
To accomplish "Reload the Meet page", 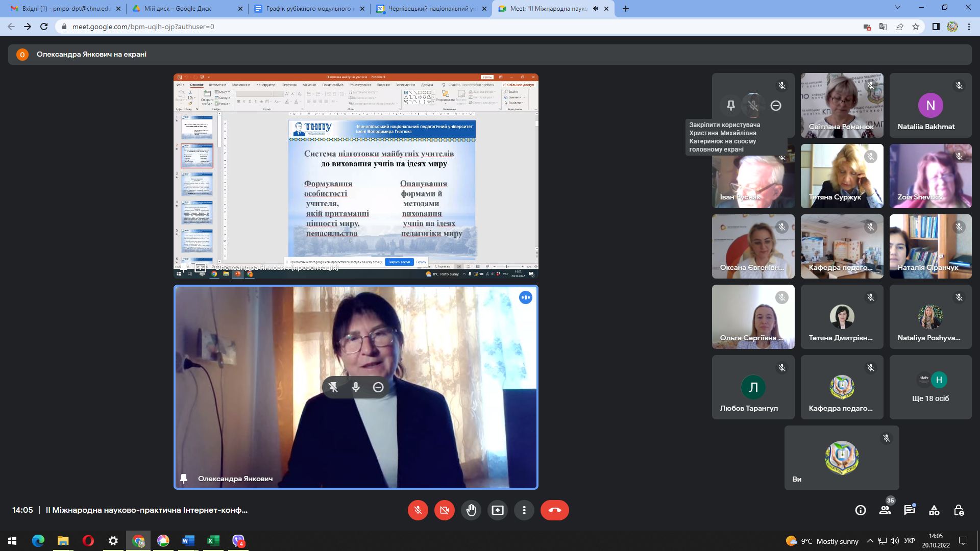I will pos(44,27).
